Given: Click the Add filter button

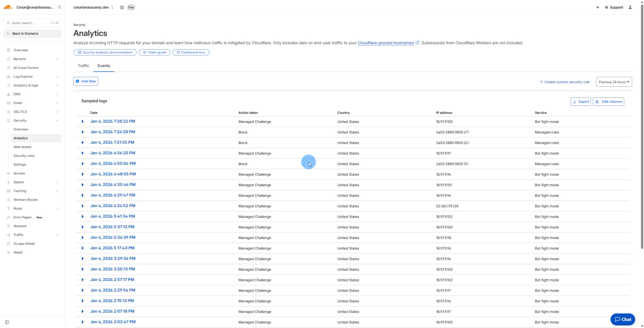Looking at the screenshot, I should (86, 81).
